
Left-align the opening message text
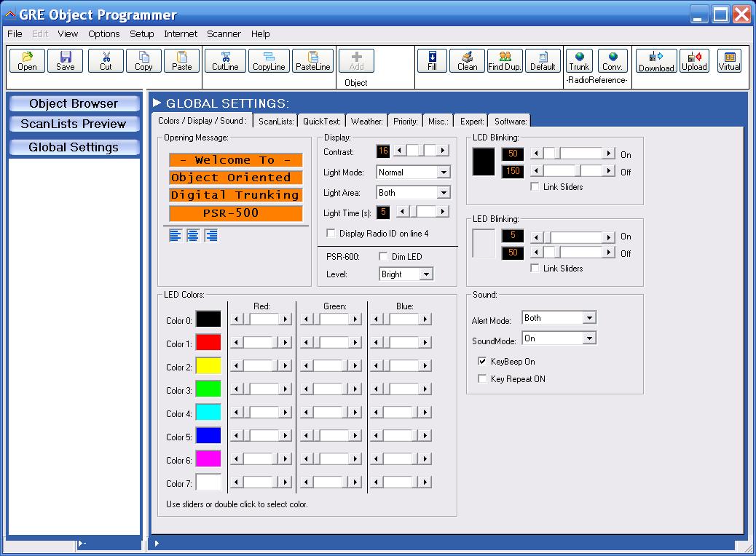(175, 236)
